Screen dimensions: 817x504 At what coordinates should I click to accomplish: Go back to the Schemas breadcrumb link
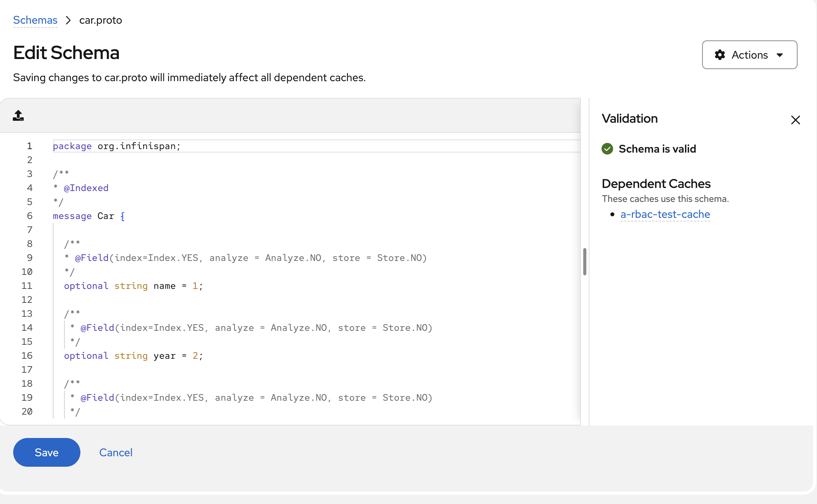(35, 20)
